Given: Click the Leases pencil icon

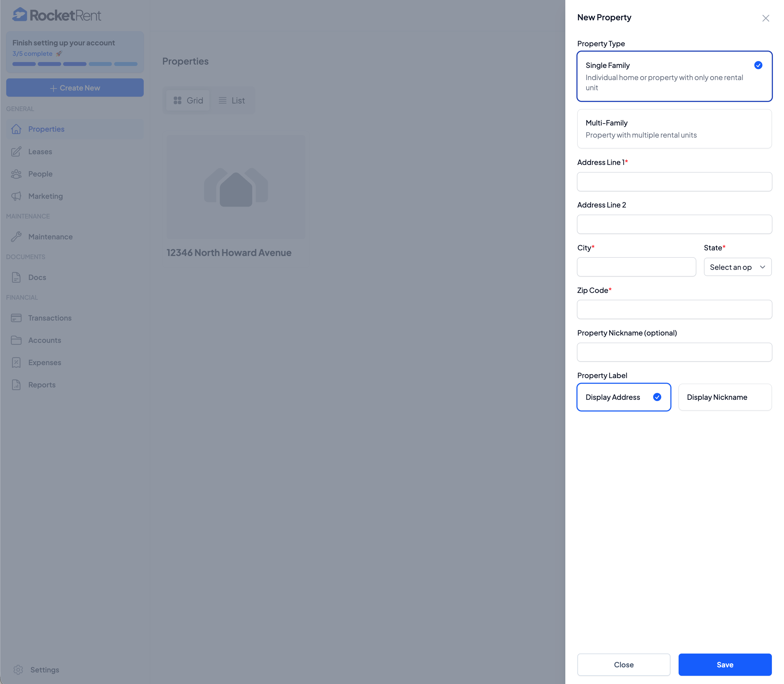Looking at the screenshot, I should (16, 151).
